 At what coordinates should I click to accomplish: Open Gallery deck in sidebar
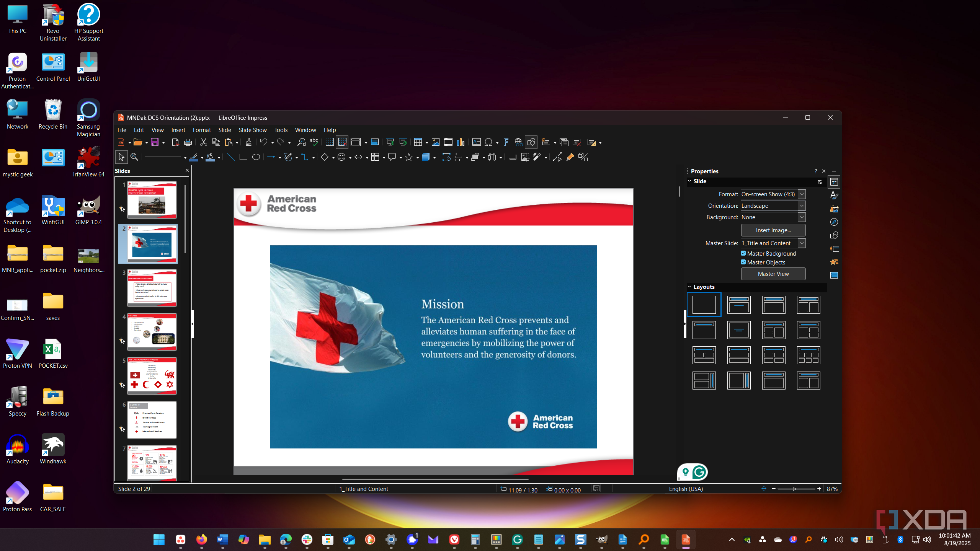(834, 209)
